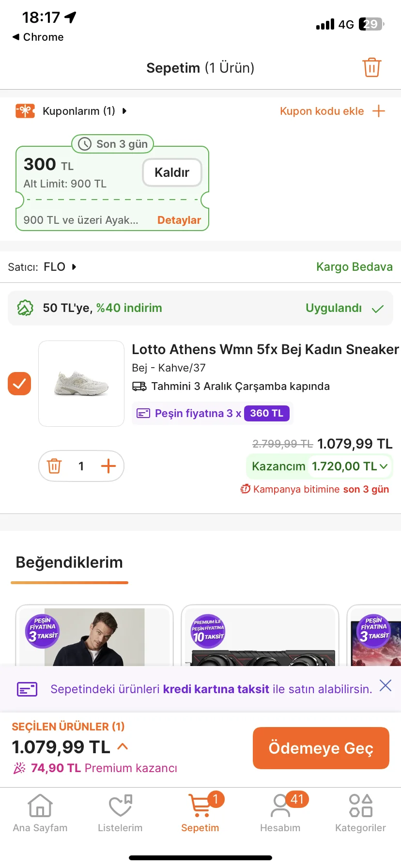Screen dimensions: 401x868
Task: Open the seller FLO arrow link
Action: point(74,267)
